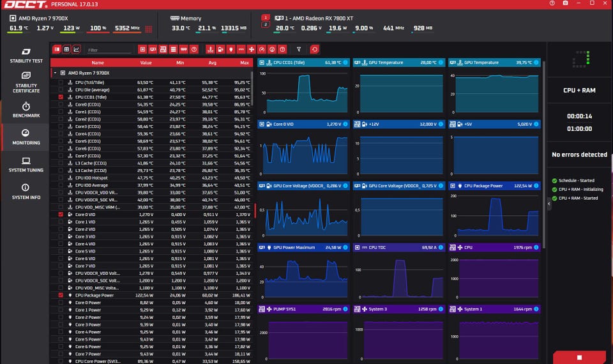The width and height of the screenshot is (613, 364).
Task: Check the Core 7 VID checkbox
Action: [61, 266]
